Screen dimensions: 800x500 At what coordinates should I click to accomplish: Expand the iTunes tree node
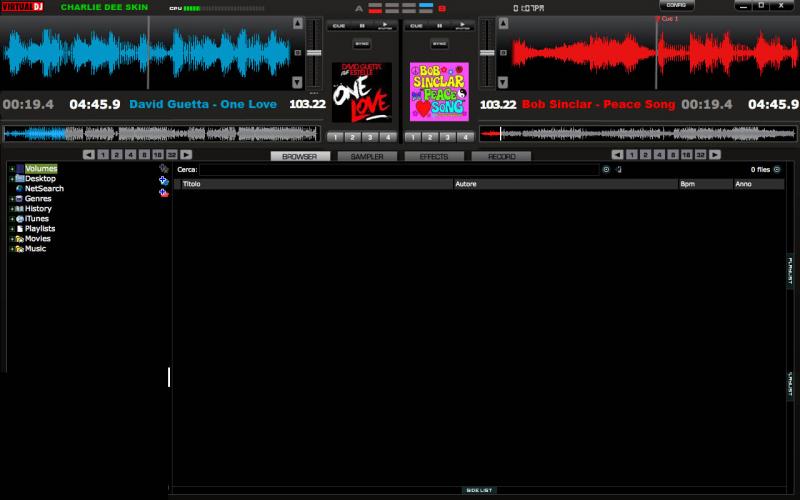[11, 219]
